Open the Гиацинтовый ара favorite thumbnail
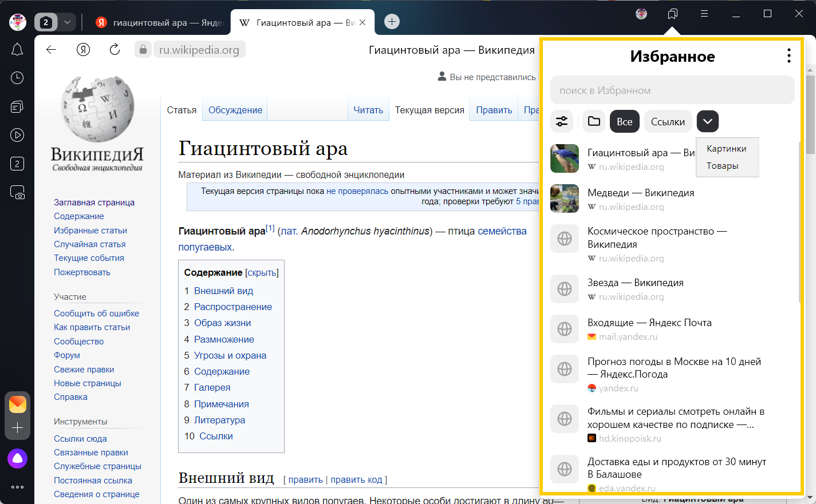The width and height of the screenshot is (816, 504). pos(565,158)
